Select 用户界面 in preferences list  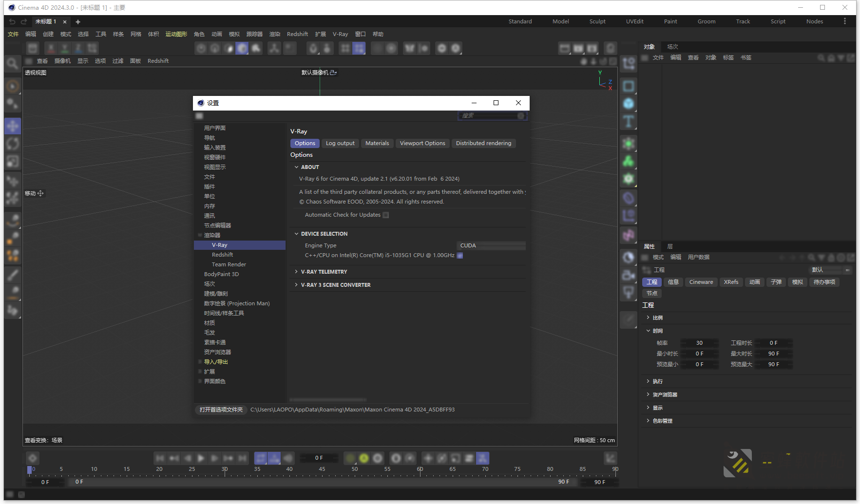point(215,128)
